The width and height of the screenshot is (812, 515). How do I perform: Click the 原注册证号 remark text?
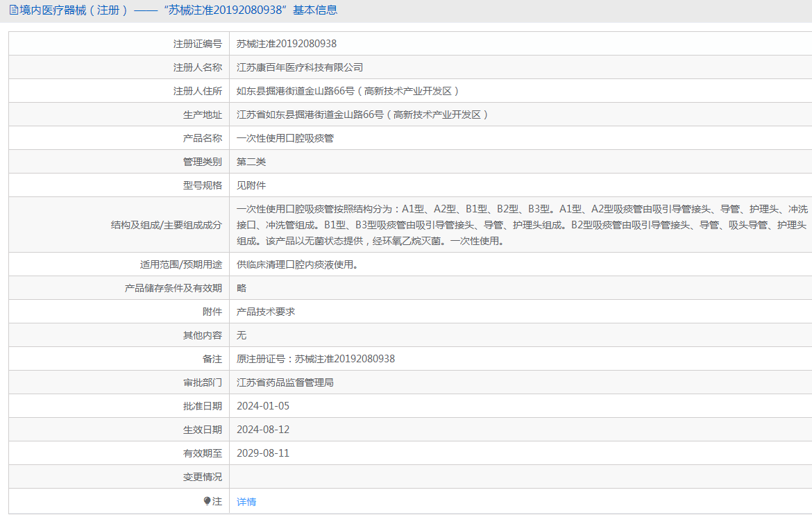[x=316, y=359]
